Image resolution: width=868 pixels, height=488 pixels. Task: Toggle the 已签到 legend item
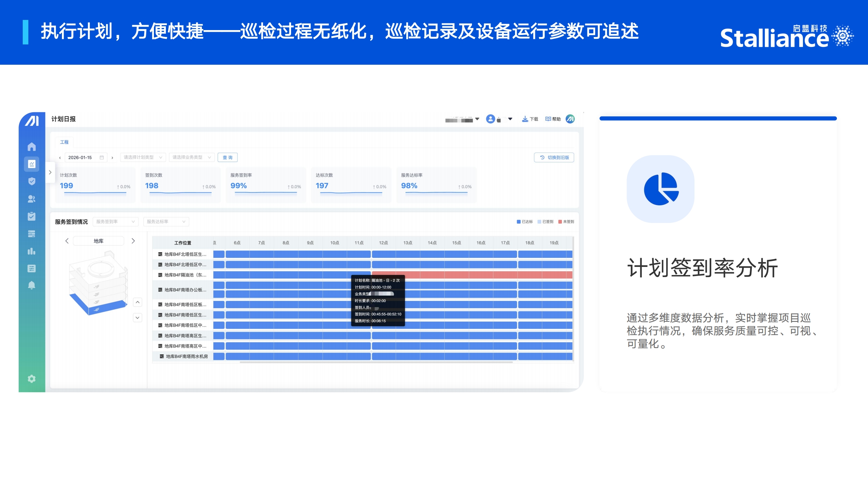[x=545, y=222]
